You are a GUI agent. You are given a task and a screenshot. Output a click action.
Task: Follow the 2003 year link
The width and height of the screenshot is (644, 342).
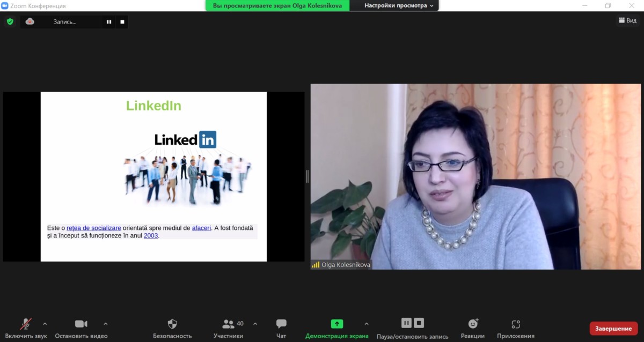point(151,235)
